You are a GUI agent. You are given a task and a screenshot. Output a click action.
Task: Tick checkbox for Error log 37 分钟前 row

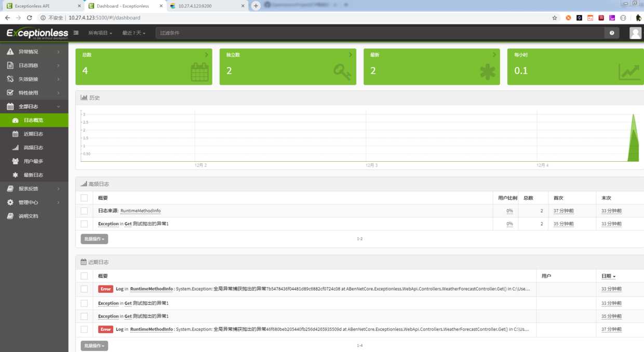point(84,329)
